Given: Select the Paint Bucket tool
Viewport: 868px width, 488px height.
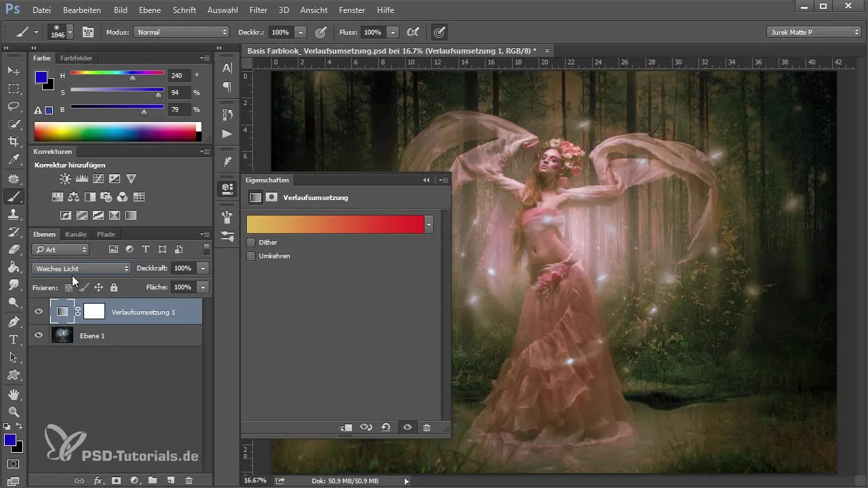Looking at the screenshot, I should [14, 267].
